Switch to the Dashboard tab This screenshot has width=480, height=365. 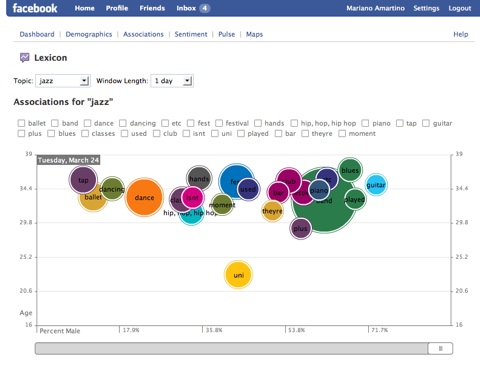pyautogui.click(x=37, y=34)
